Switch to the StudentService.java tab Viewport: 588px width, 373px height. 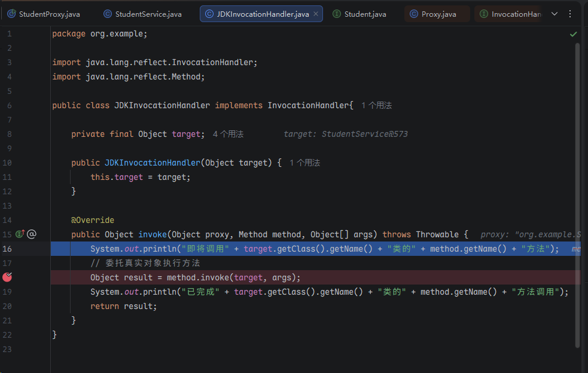148,14
